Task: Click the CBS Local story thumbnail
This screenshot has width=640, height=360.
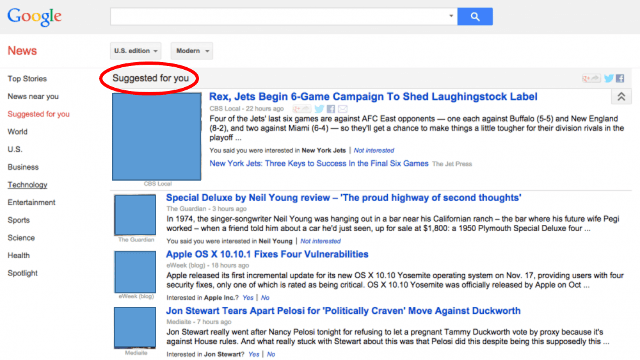Action: pyautogui.click(x=157, y=137)
